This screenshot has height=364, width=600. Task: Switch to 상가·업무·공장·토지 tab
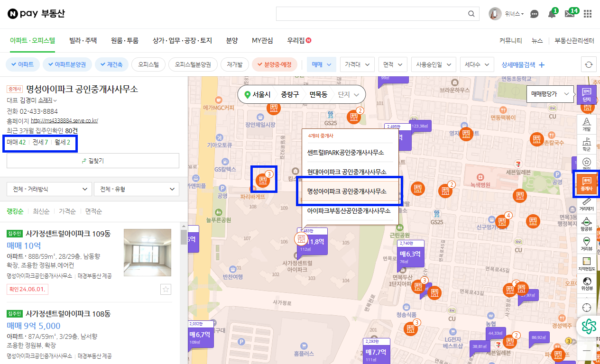[x=182, y=41]
